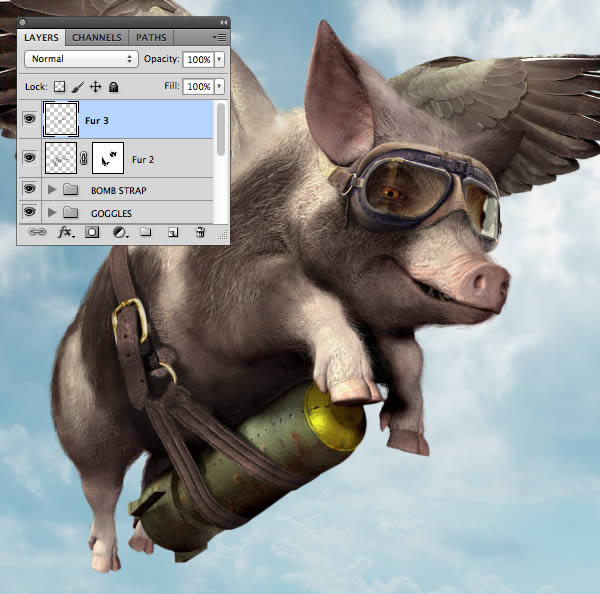
Task: Click the panel resize grip corner
Action: pyautogui.click(x=223, y=235)
